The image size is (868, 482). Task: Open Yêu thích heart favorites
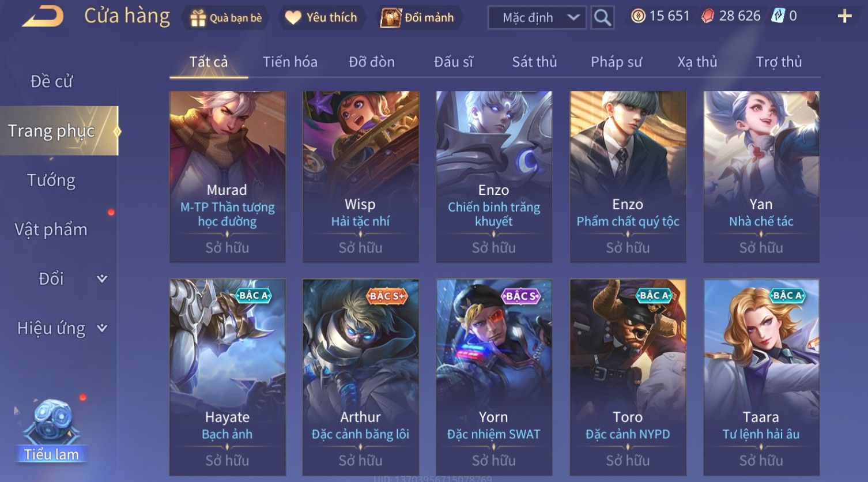(x=322, y=18)
